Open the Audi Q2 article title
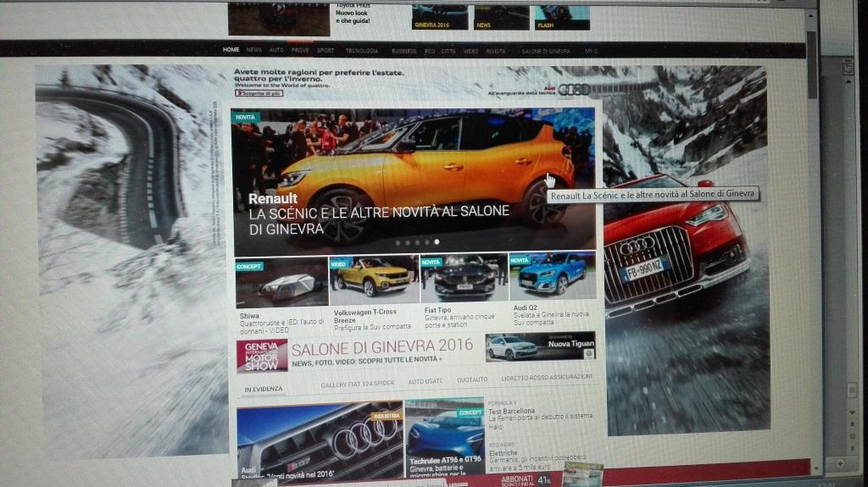This screenshot has height=487, width=868. [x=526, y=307]
